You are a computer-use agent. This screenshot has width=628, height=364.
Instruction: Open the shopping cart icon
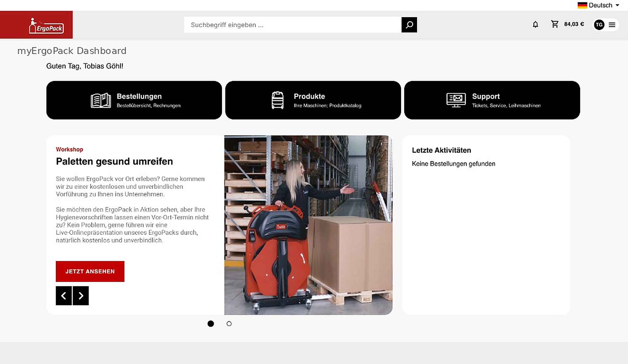pos(555,24)
